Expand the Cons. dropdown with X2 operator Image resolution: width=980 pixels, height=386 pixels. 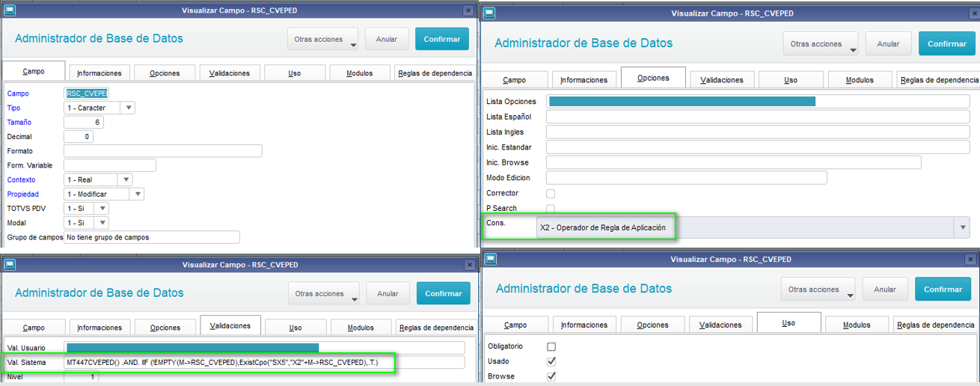[961, 227]
